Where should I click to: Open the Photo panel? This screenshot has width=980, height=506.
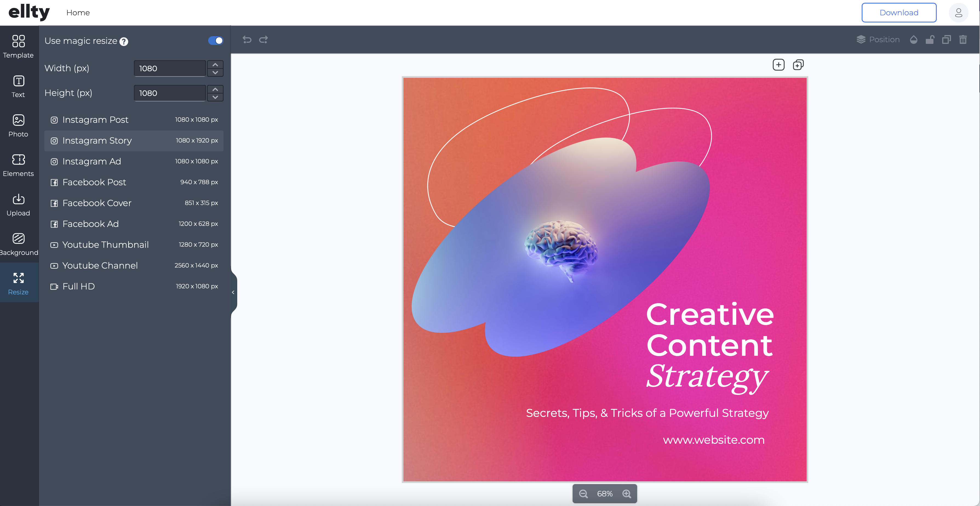pos(18,126)
